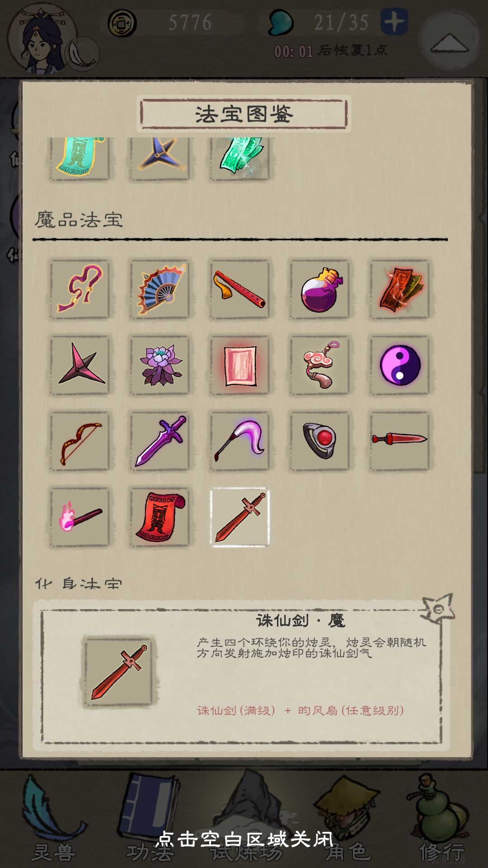Viewport: 488px width, 868px height.
Task: Select the red flute with yellow tassel
Action: (x=240, y=289)
